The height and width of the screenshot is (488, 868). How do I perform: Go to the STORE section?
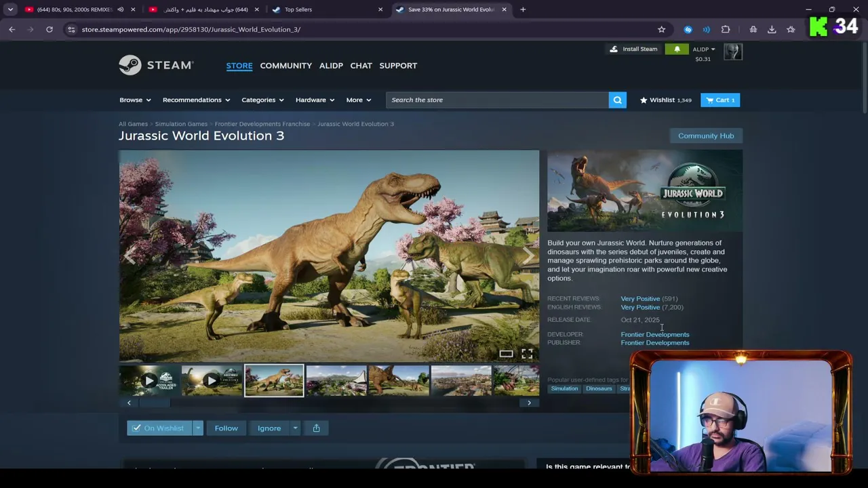pyautogui.click(x=239, y=66)
